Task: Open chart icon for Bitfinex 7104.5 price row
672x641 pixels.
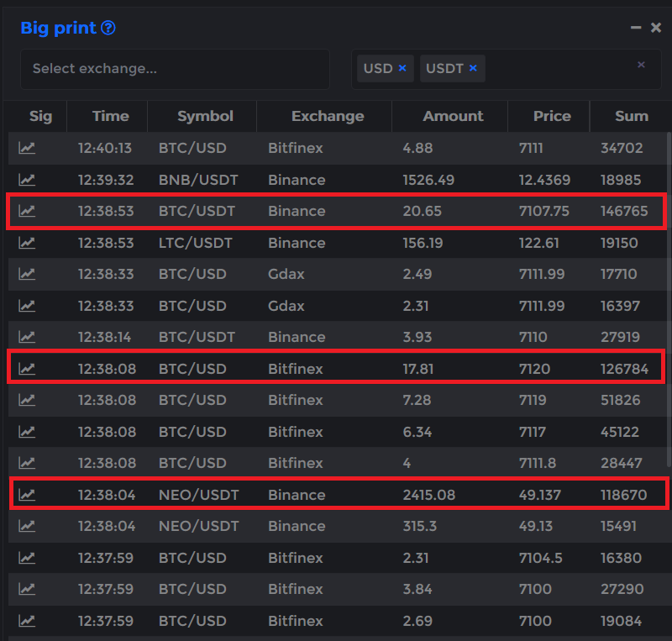Action: (x=27, y=558)
